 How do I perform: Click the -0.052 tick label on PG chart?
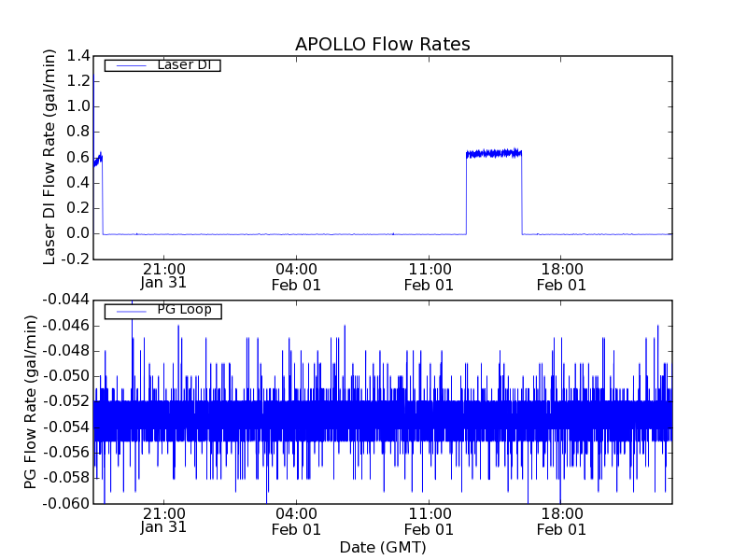coord(66,401)
